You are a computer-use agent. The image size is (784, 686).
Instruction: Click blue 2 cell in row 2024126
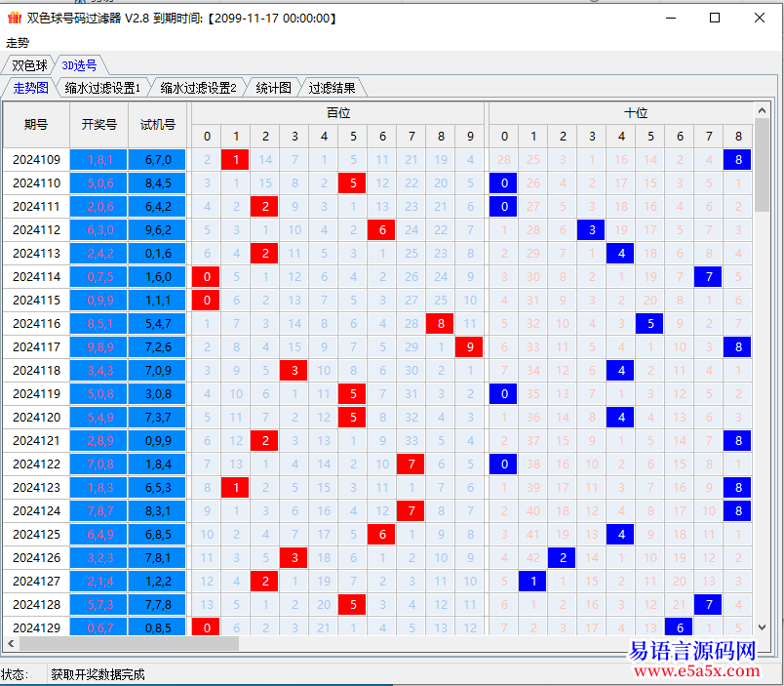(562, 558)
